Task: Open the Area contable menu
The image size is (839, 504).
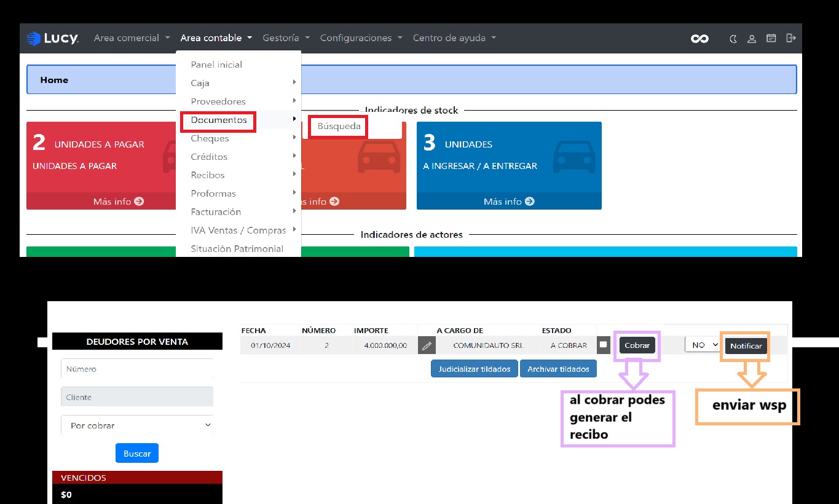Action: tap(216, 38)
